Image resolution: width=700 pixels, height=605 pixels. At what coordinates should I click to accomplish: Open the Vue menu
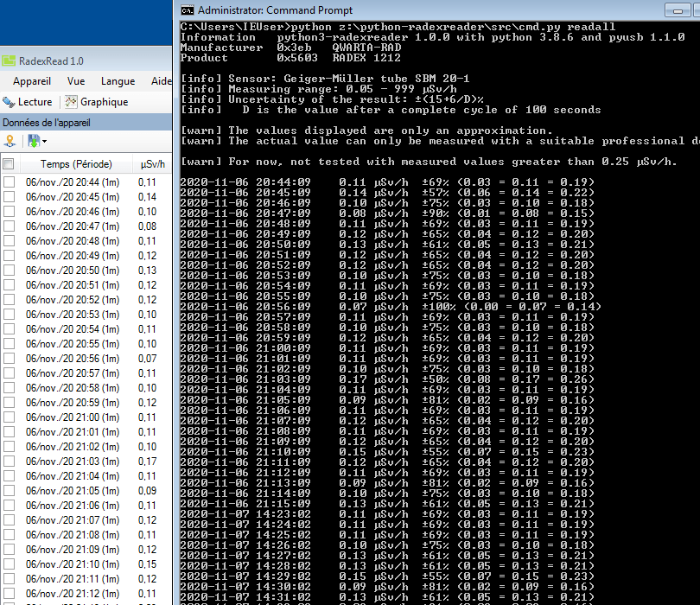(x=76, y=81)
